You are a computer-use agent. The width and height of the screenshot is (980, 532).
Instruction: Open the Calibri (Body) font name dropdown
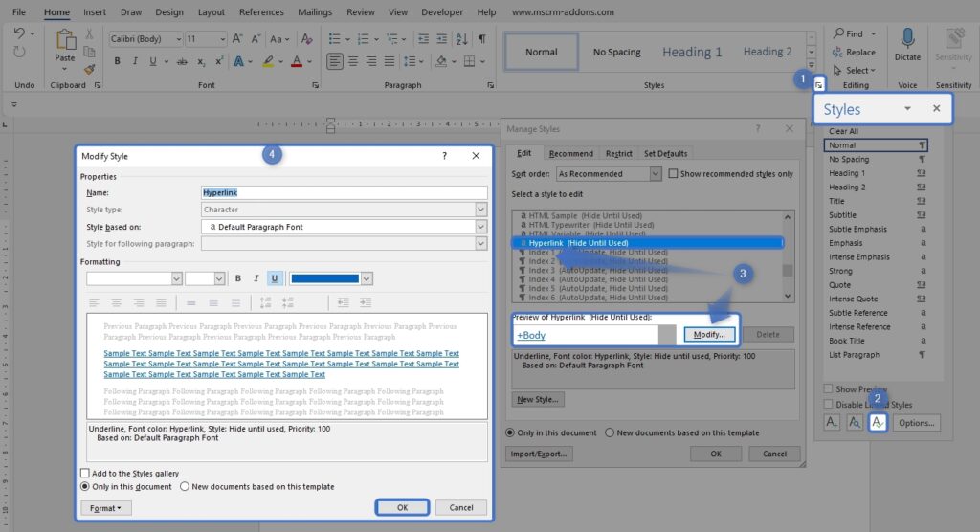[x=178, y=39]
